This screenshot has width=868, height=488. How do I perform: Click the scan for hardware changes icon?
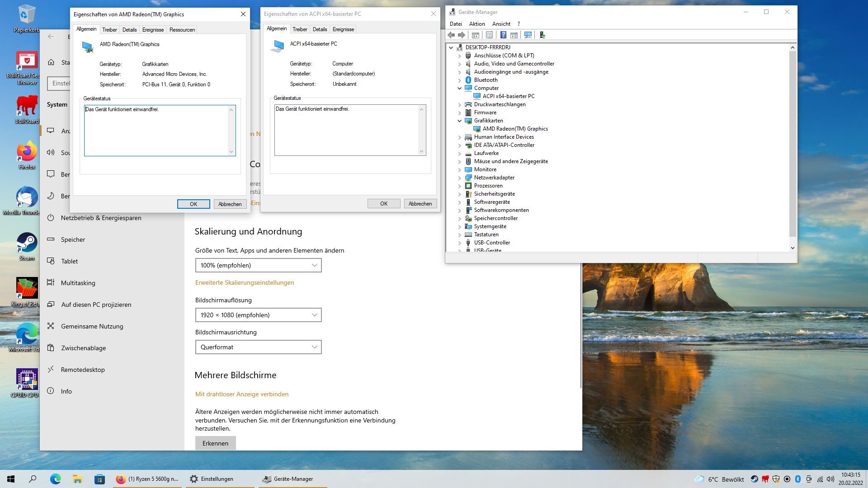coord(528,35)
